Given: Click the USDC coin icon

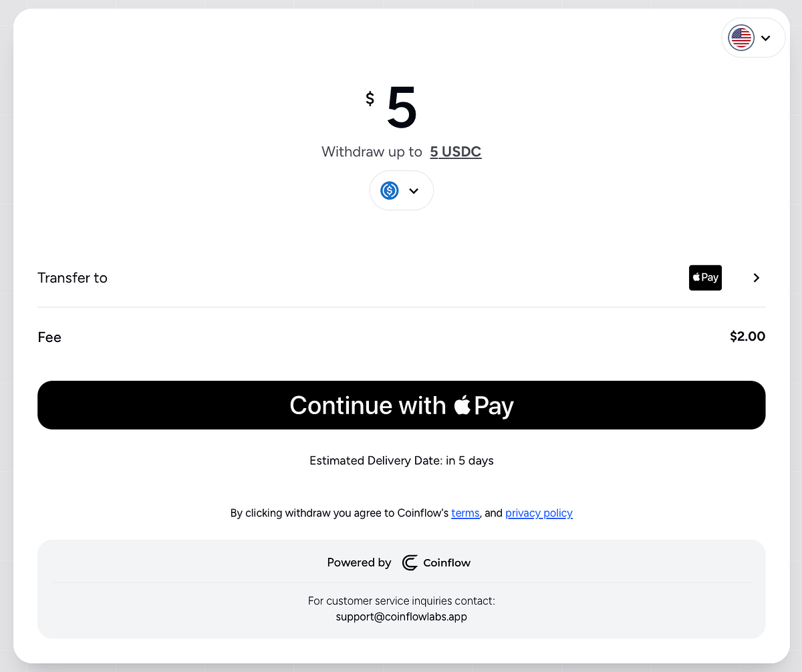Looking at the screenshot, I should pyautogui.click(x=390, y=190).
